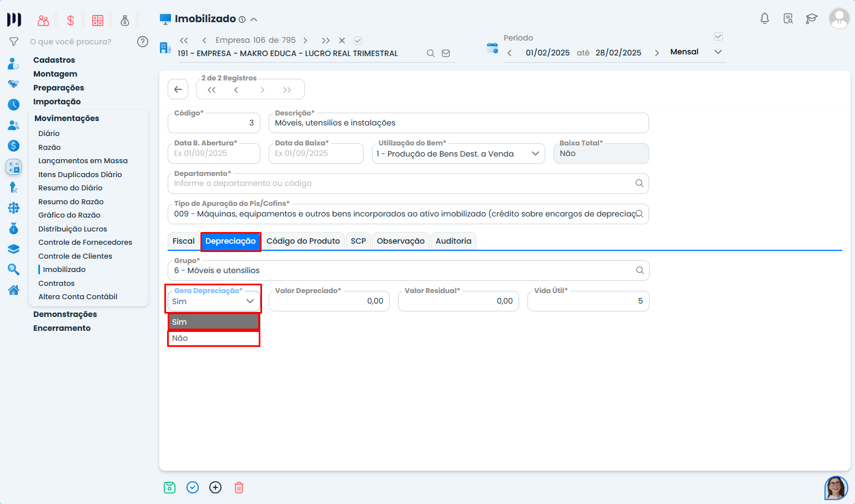
Task: Open the notifications bell icon
Action: coord(765,18)
